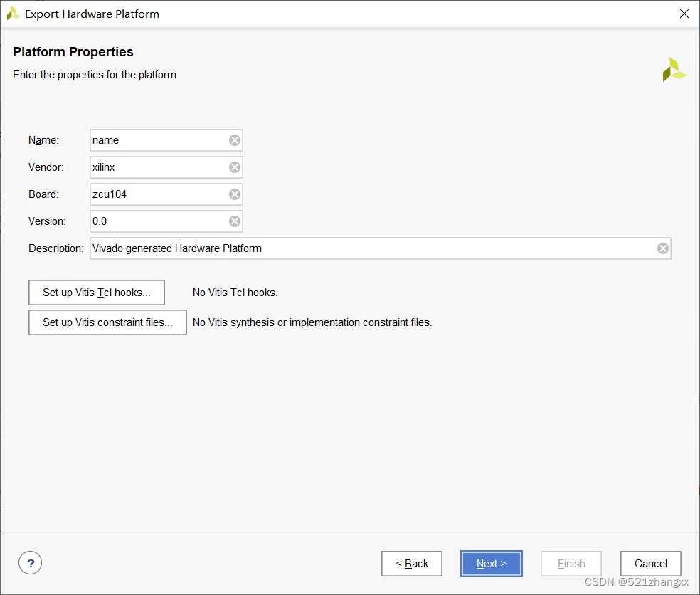Clear the Name field using its clear icon
This screenshot has height=595, width=700.
pos(235,140)
